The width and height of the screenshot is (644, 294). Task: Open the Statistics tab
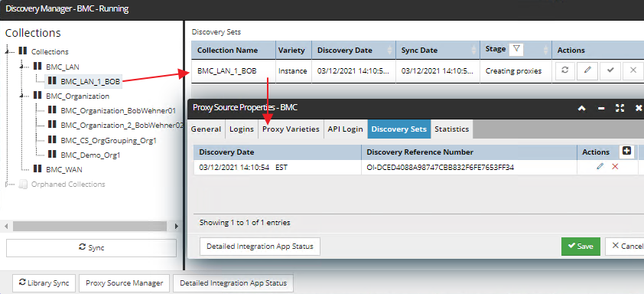point(452,129)
